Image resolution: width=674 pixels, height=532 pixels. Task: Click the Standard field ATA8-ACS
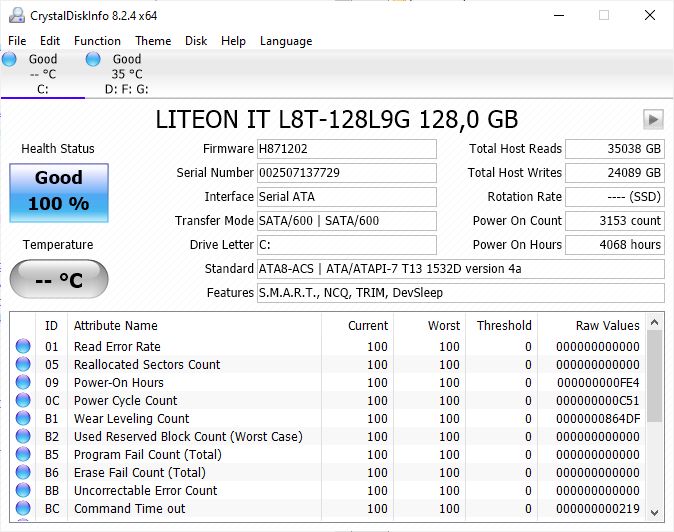[460, 269]
